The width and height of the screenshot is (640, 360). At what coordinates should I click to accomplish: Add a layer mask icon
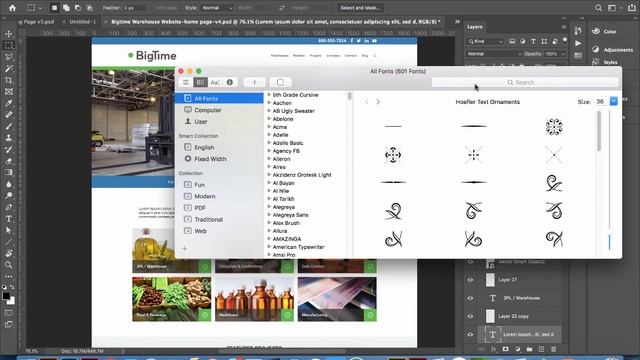click(x=506, y=349)
